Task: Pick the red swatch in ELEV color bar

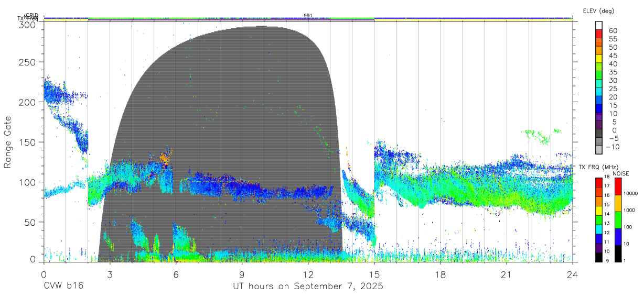Action: [x=599, y=34]
